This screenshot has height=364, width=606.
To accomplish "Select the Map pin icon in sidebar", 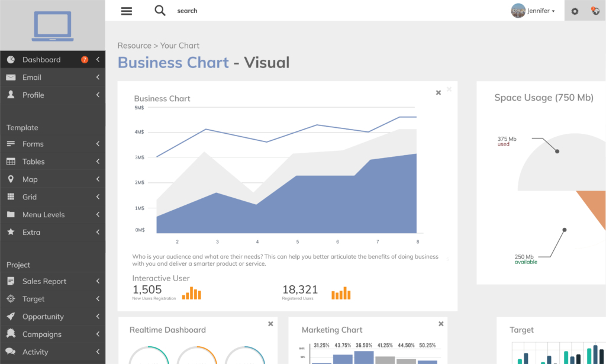I will tap(12, 179).
